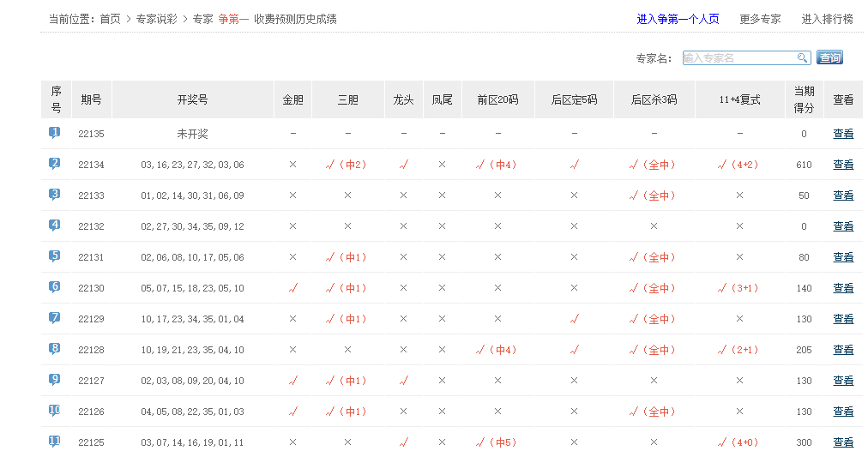Open 查看 link for period 22125

(843, 442)
